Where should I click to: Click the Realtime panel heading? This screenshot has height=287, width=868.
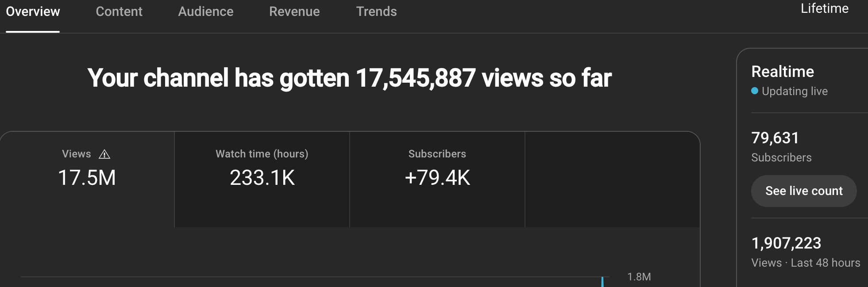783,72
